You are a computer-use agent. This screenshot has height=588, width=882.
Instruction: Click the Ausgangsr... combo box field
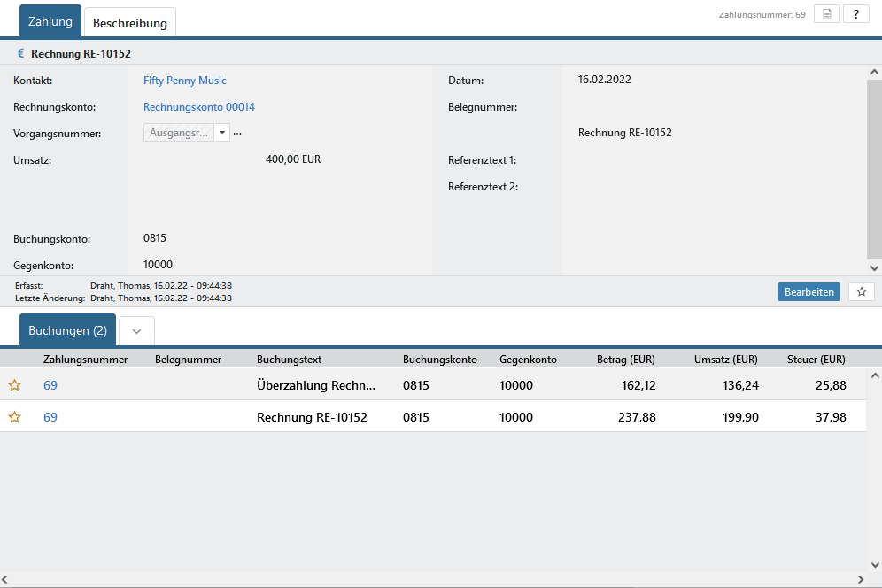point(179,133)
